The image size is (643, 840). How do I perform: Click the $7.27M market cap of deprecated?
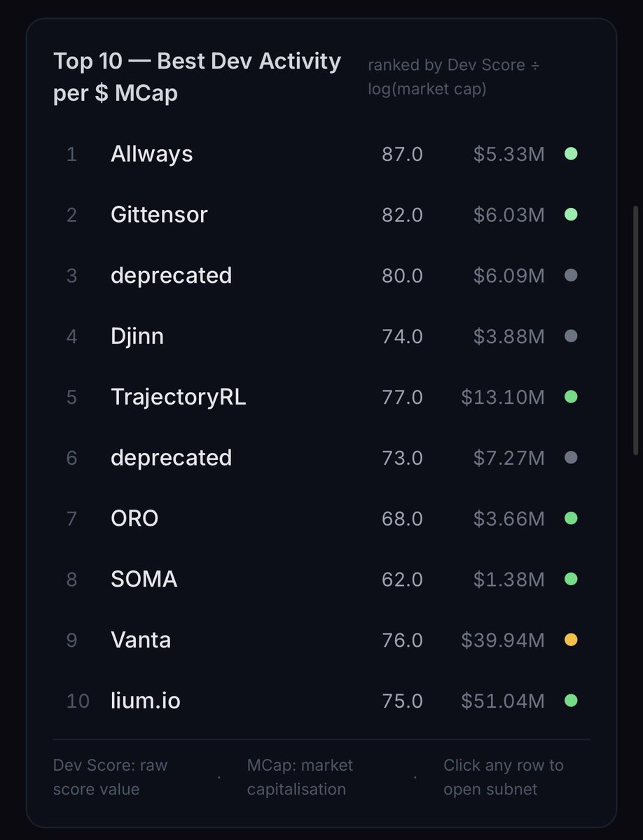(509, 458)
